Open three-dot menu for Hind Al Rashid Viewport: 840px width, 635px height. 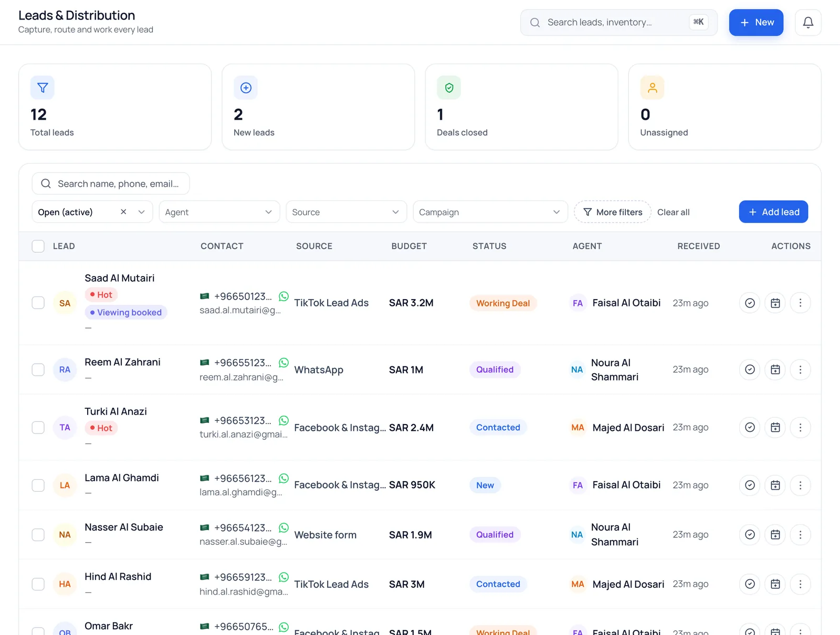click(x=800, y=584)
